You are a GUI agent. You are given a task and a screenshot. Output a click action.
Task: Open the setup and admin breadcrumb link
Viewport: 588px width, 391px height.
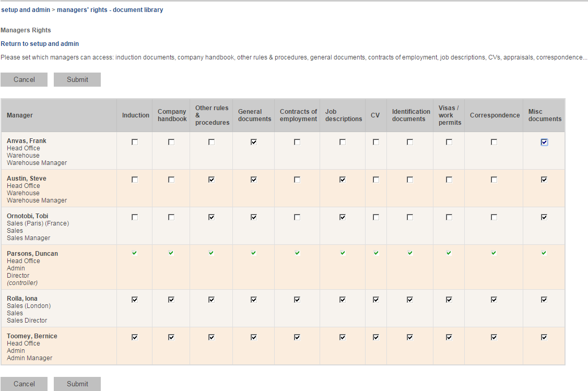click(x=26, y=10)
